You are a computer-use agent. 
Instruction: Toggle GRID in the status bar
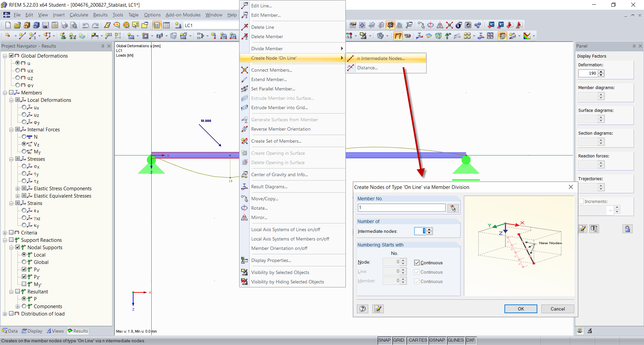398,340
